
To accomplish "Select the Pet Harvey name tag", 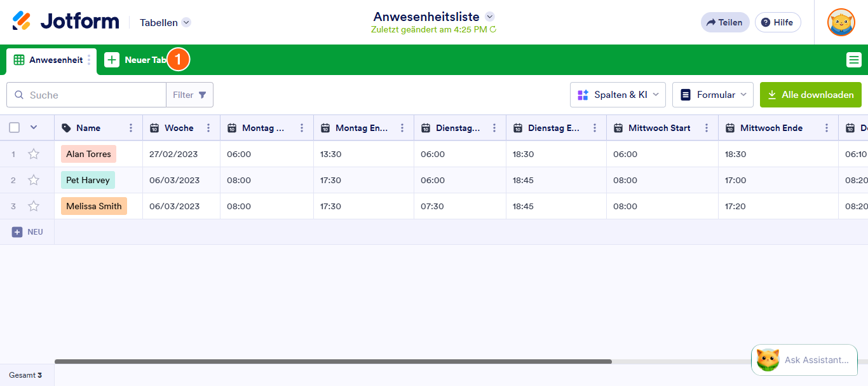I will click(88, 180).
